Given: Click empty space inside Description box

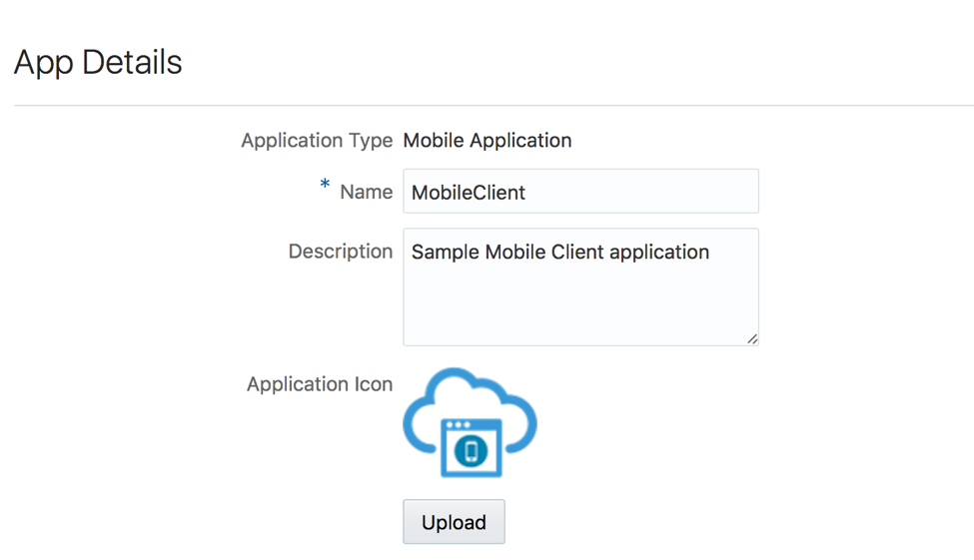Looking at the screenshot, I should coord(579,309).
